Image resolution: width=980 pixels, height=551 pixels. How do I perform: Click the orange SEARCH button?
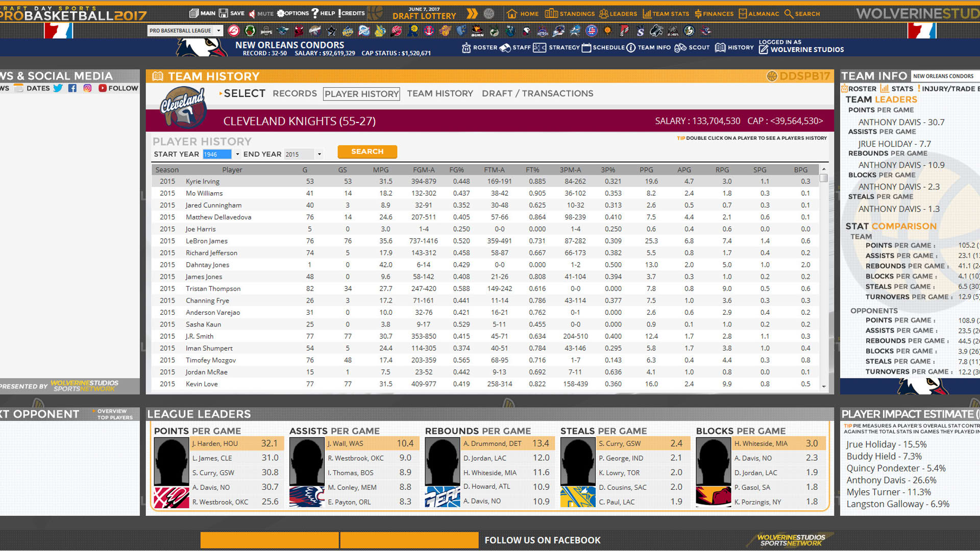coord(367,152)
